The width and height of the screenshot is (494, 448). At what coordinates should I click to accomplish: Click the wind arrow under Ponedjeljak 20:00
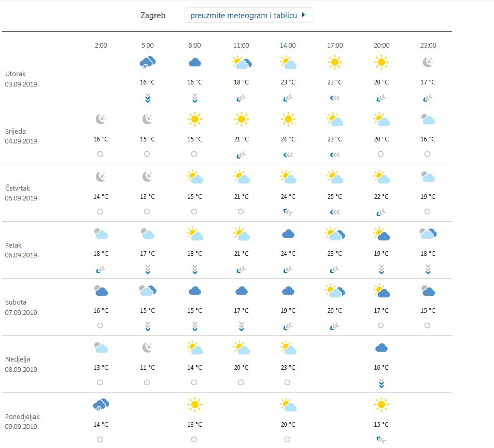(x=382, y=440)
